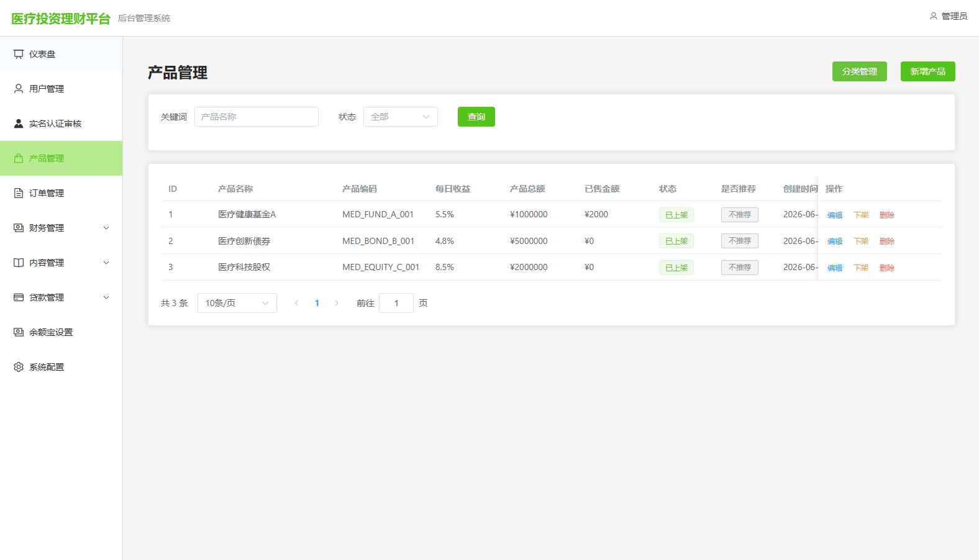Focus the 产品名称 keyword input field

tap(257, 117)
